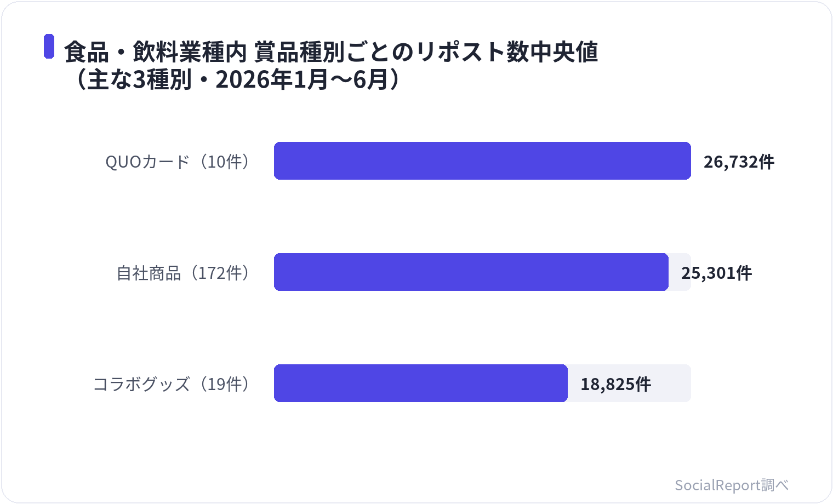Click the right end of the QUOカード bar
Image resolution: width=833 pixels, height=504 pixels.
point(686,161)
